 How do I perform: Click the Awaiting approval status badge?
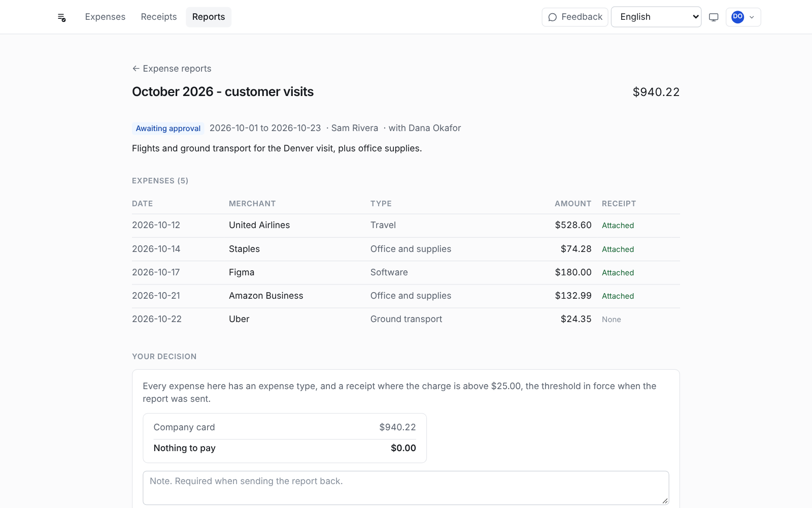click(168, 129)
